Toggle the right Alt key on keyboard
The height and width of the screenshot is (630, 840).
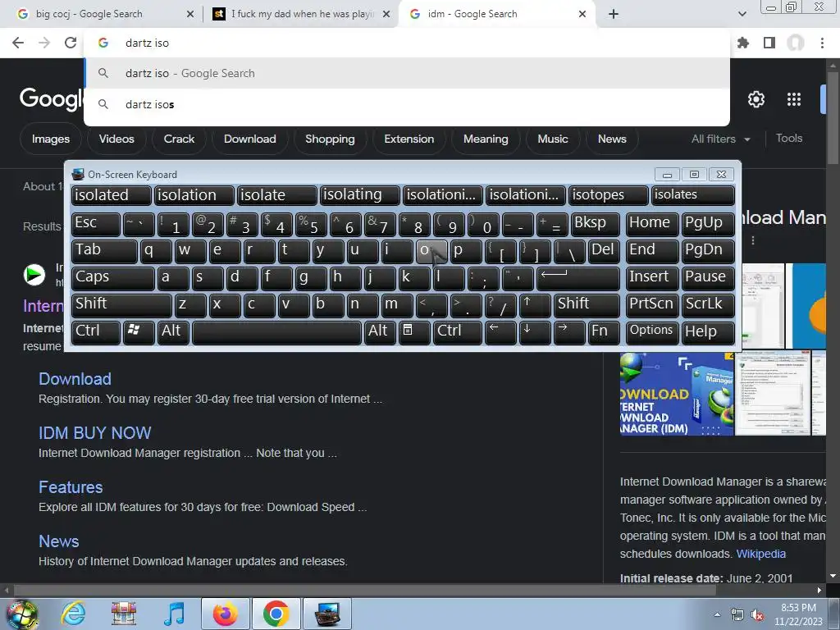380,332
